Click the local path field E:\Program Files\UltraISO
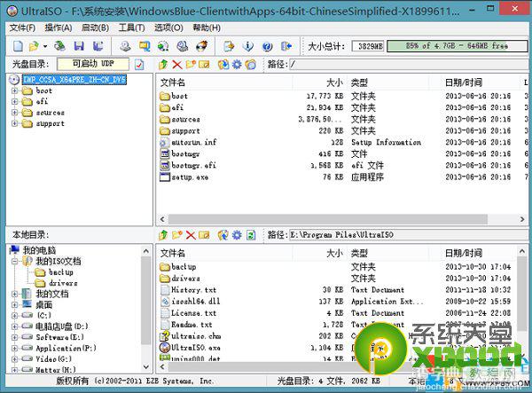 tap(410, 235)
